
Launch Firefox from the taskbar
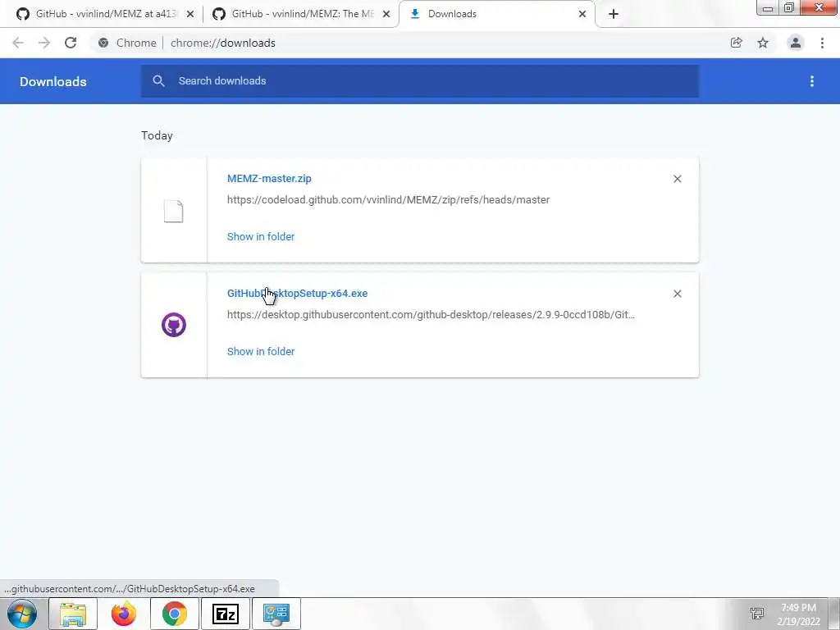[x=124, y=614]
